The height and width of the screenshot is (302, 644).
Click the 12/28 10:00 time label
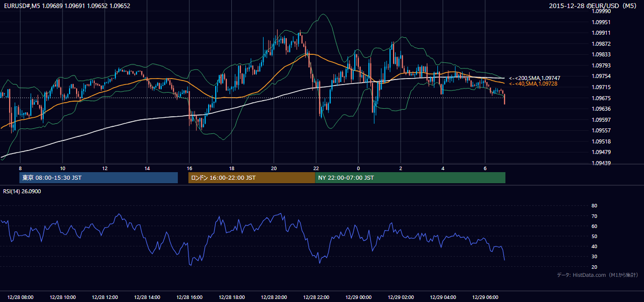(x=62, y=297)
